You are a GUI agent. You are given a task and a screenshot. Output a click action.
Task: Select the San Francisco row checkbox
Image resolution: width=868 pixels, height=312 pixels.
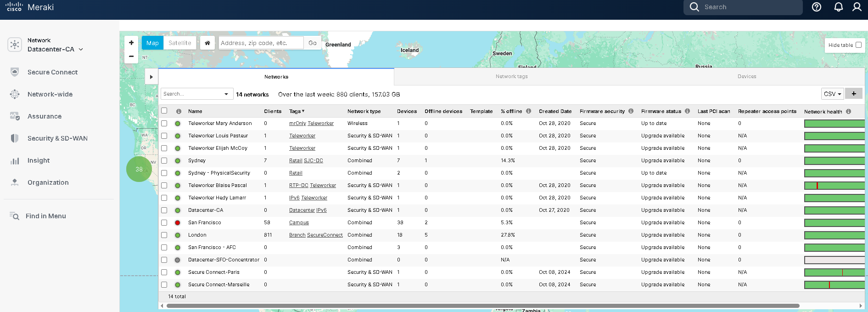[164, 222]
